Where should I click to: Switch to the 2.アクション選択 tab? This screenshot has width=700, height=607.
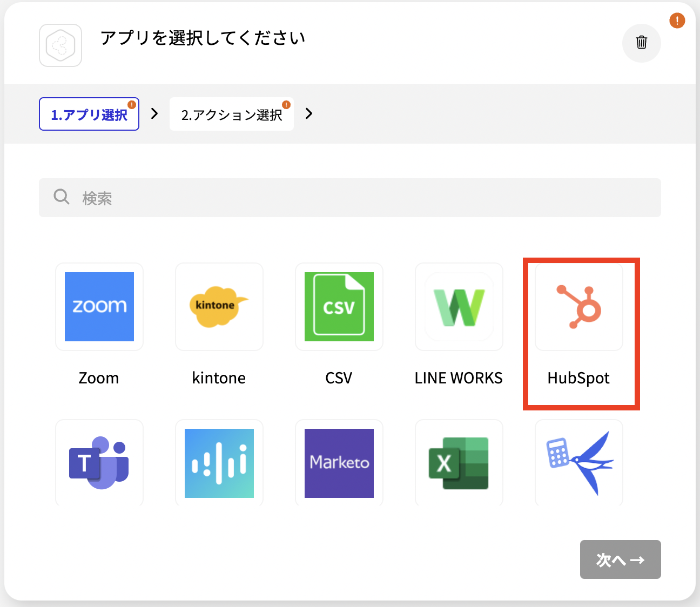232,114
